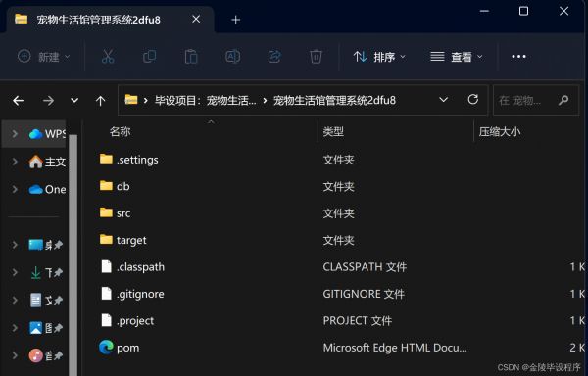Click the Delete trash can icon
This screenshot has height=376, width=588.
coord(316,57)
